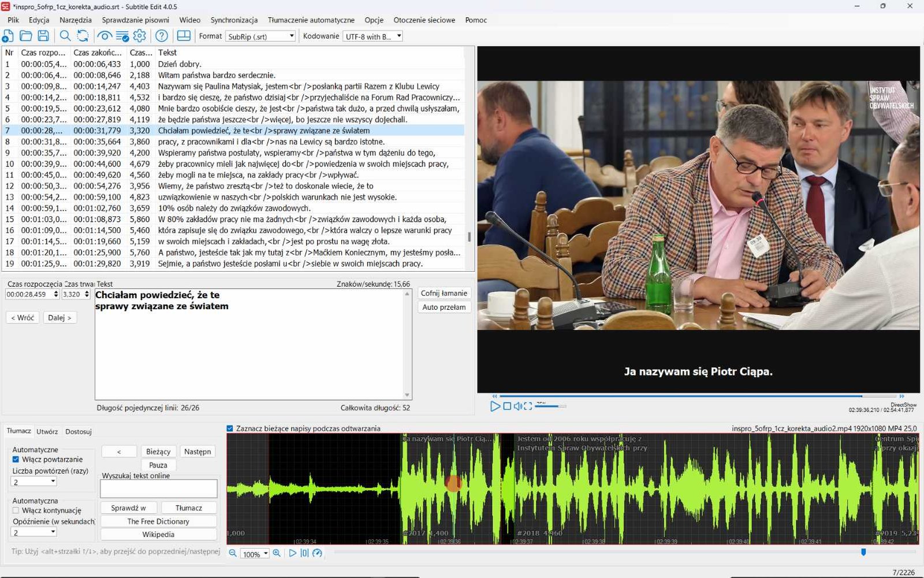Switch to the Dostosuj tab
The height and width of the screenshot is (578, 924).
tap(79, 431)
